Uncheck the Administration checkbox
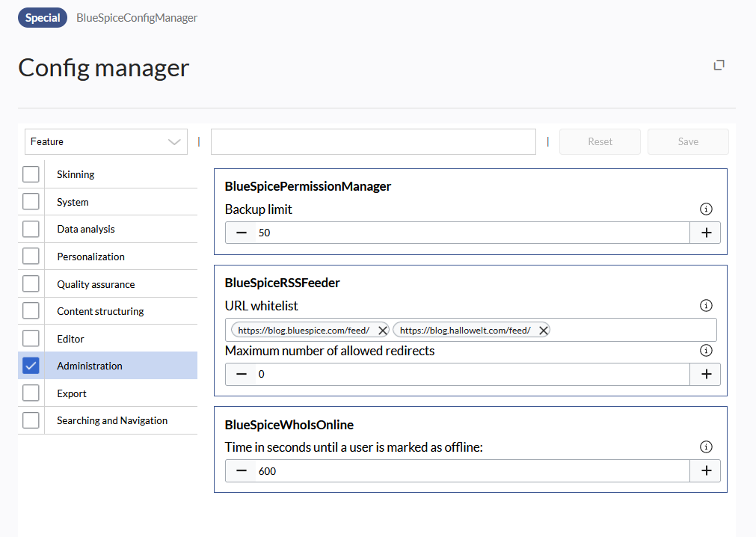Image resolution: width=756 pixels, height=537 pixels. pos(31,366)
